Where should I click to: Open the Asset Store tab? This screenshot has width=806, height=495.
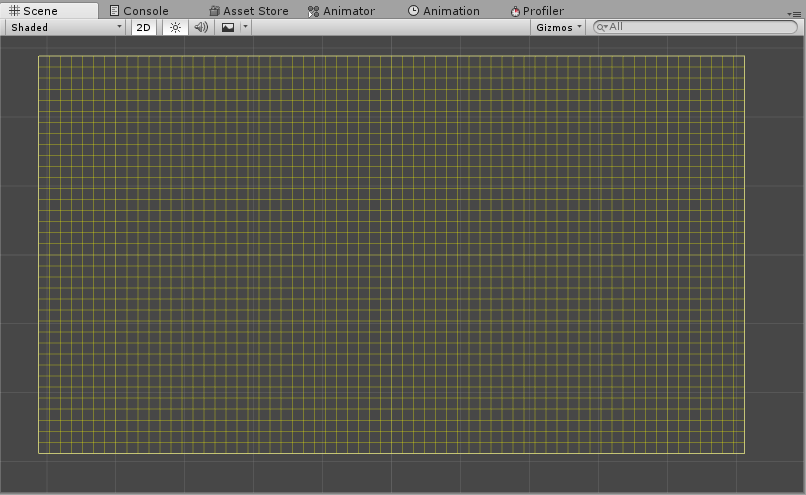[x=249, y=11]
